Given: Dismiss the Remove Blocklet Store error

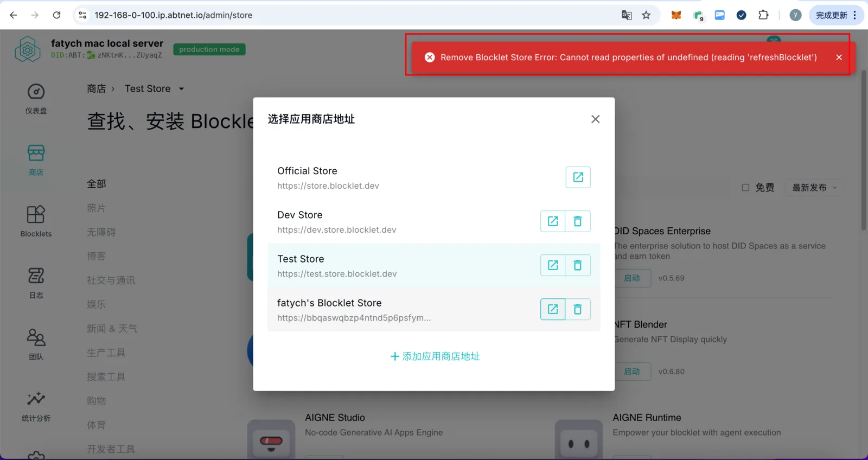Looking at the screenshot, I should (839, 57).
